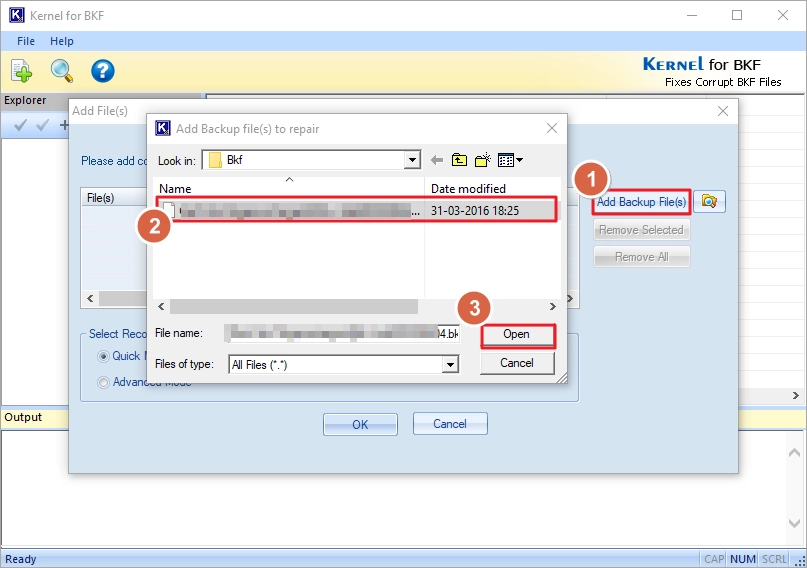Click the search folder icon beside Add Backup File(s)
The image size is (807, 568).
tap(709, 201)
